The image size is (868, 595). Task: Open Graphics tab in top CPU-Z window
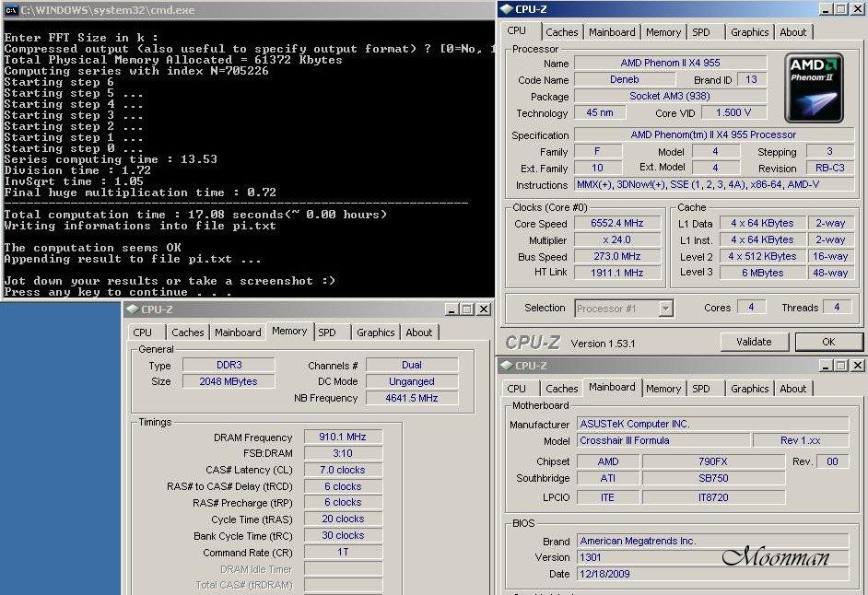[x=749, y=32]
